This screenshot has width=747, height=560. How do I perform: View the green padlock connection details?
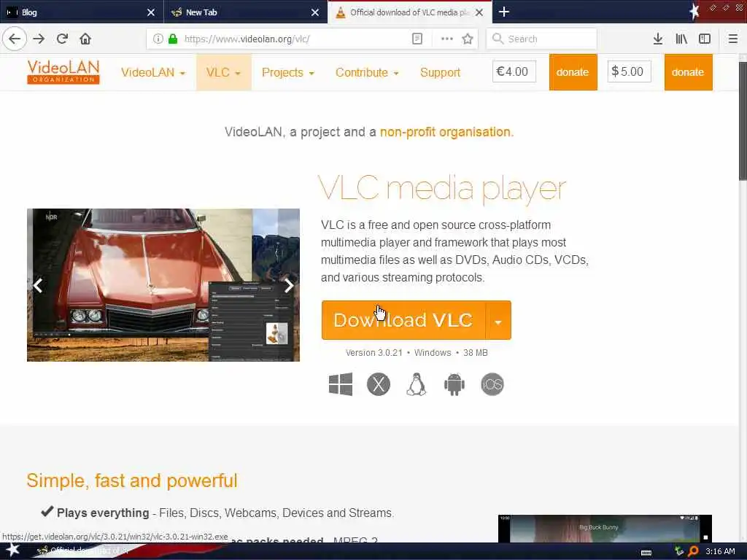click(x=173, y=39)
